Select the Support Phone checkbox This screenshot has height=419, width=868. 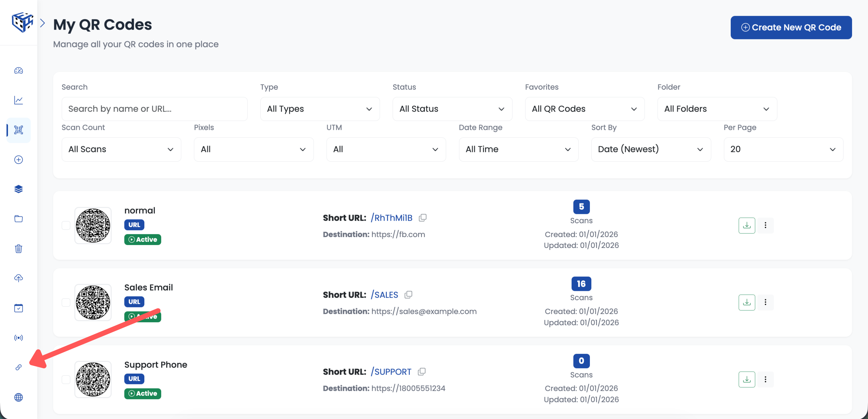pos(66,380)
